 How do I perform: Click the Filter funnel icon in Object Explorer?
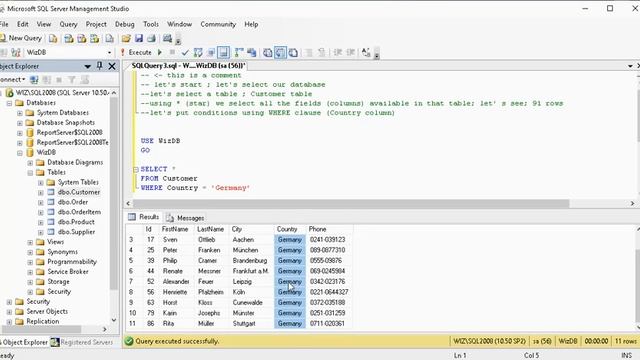(x=72, y=80)
